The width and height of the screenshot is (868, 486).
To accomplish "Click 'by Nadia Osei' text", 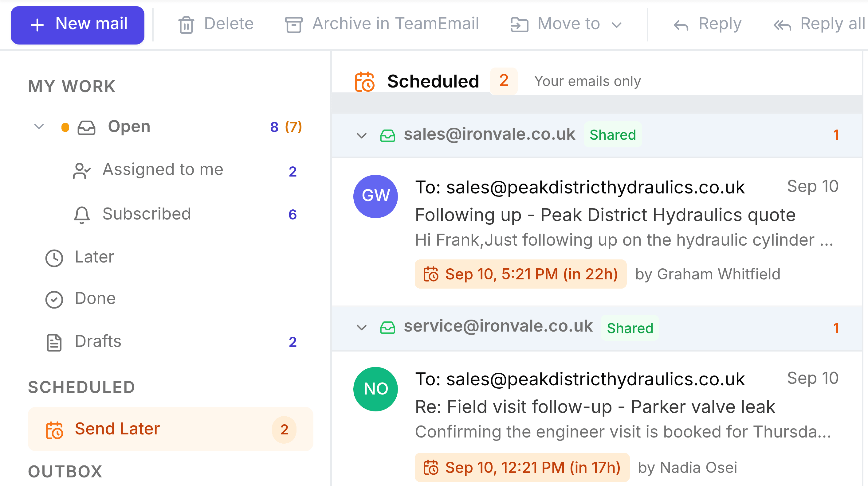I will 687,468.
